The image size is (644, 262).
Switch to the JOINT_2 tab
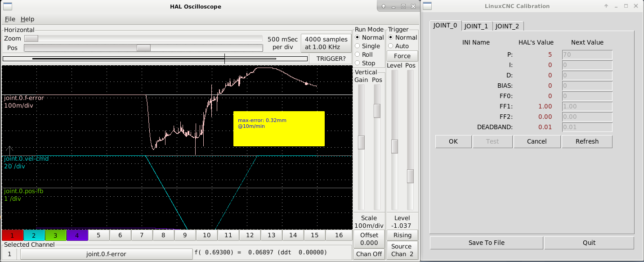[507, 26]
